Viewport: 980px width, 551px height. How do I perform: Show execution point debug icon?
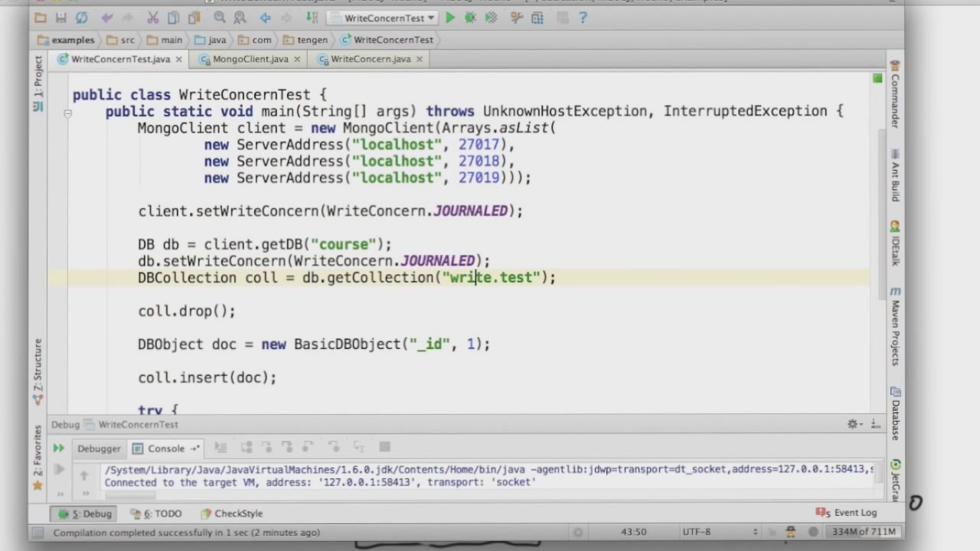click(x=221, y=447)
